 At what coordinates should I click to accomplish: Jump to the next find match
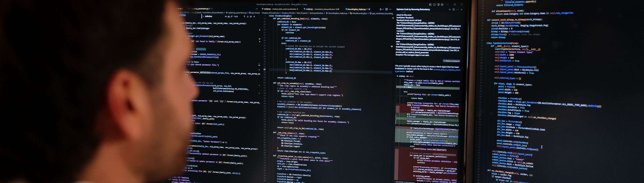pyautogui.click(x=248, y=16)
